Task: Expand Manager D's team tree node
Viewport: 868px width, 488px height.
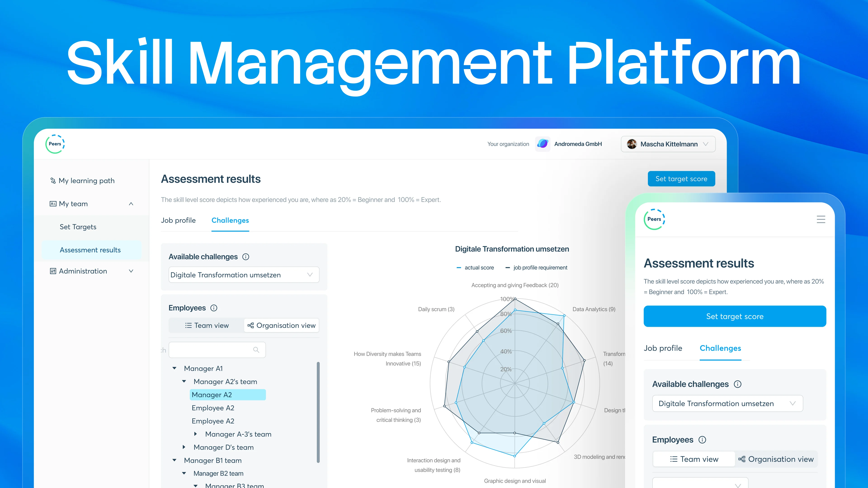Action: [184, 447]
